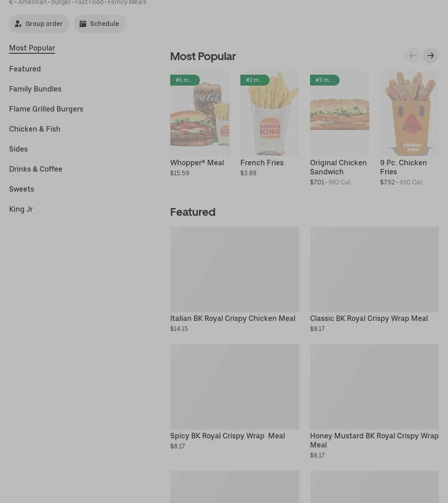Viewport: 448px width, 503px height.
Task: Select the Featured menu category
Action: (x=25, y=69)
